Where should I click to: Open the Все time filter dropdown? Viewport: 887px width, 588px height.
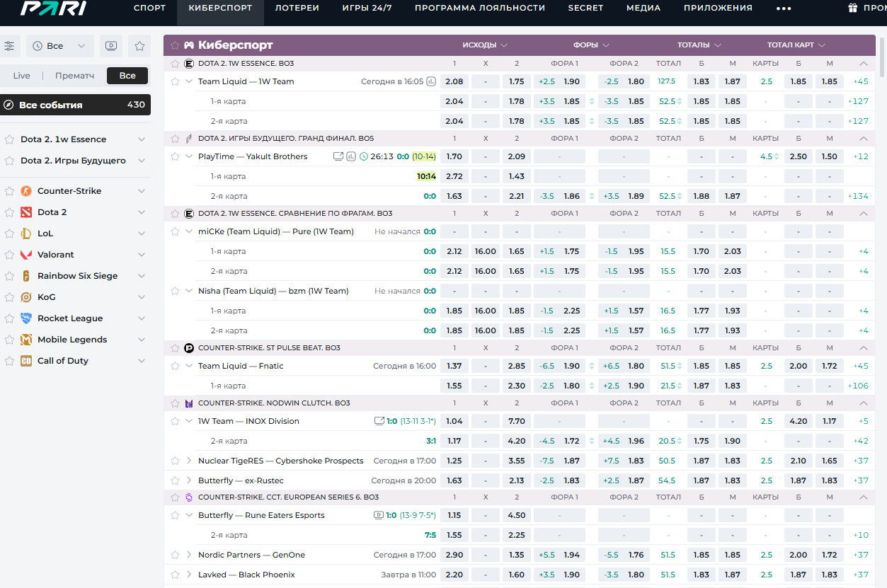click(x=60, y=46)
